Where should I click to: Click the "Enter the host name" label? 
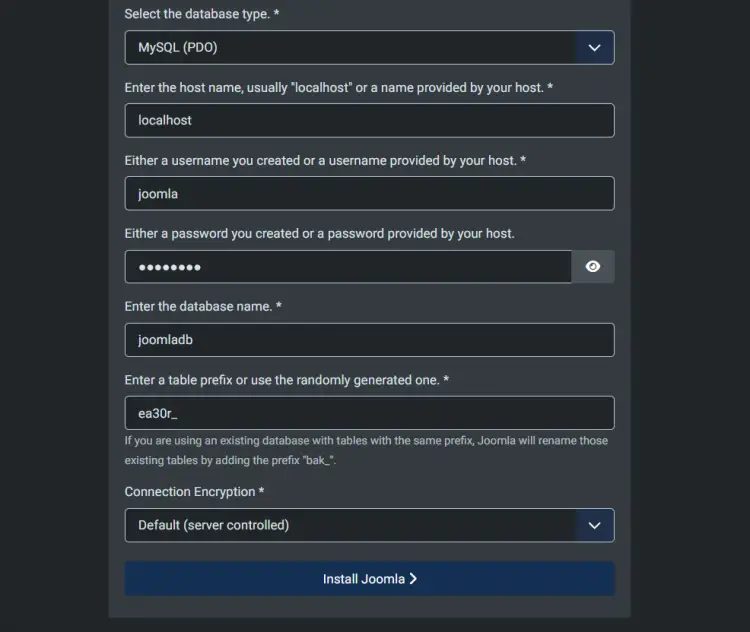[338, 88]
